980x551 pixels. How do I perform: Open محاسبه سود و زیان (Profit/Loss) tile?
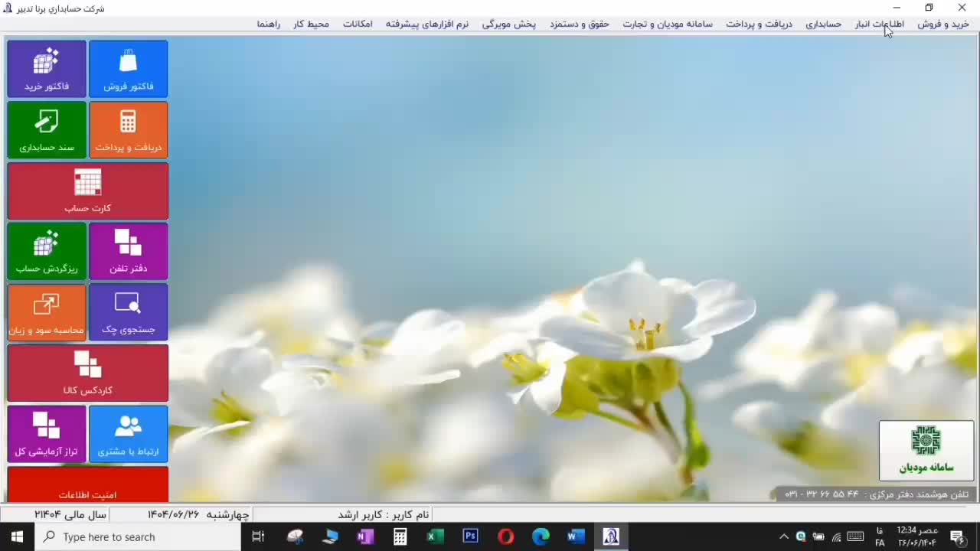[47, 311]
